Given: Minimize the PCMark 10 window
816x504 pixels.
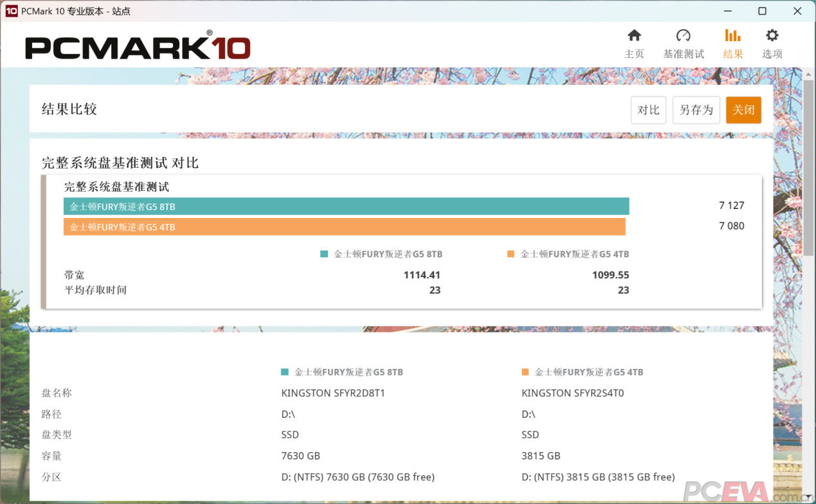Looking at the screenshot, I should [727, 11].
